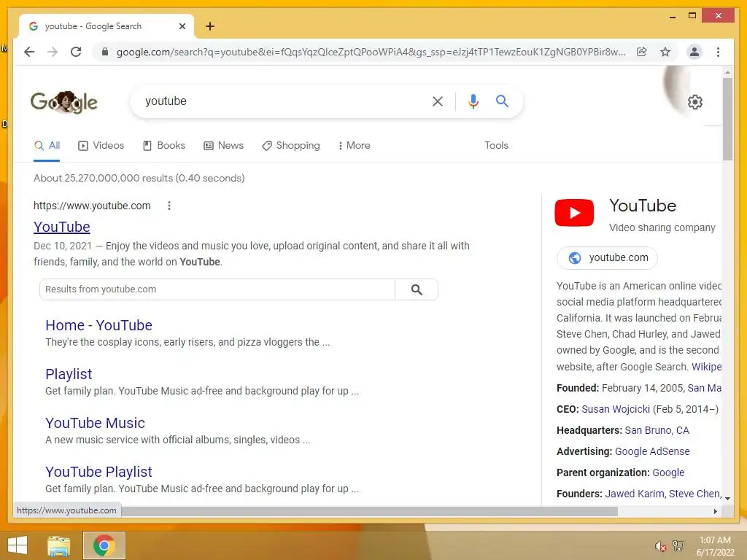
Task: Reload the page with the refresh icon
Action: coord(76,52)
